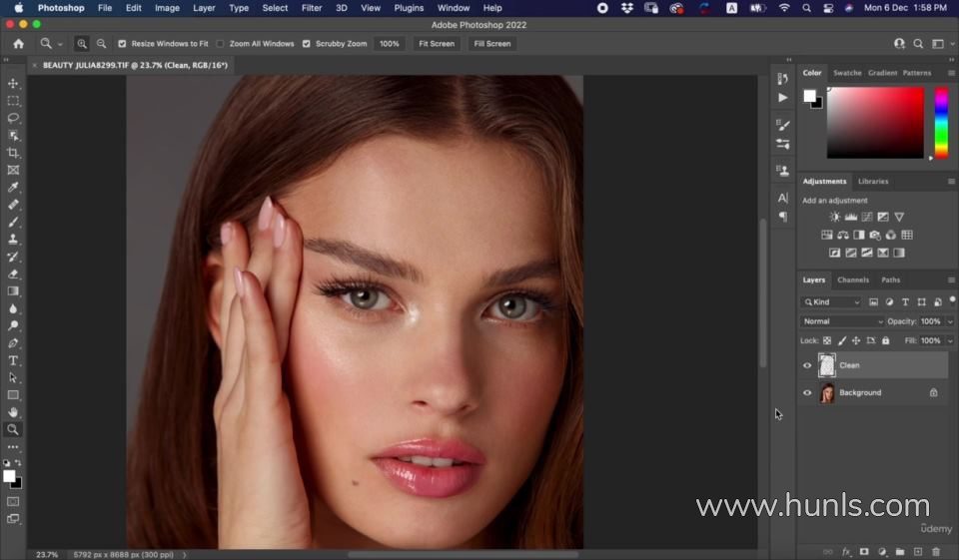The width and height of the screenshot is (959, 560).
Task: Pick the Eyedropper tool
Action: click(x=13, y=188)
